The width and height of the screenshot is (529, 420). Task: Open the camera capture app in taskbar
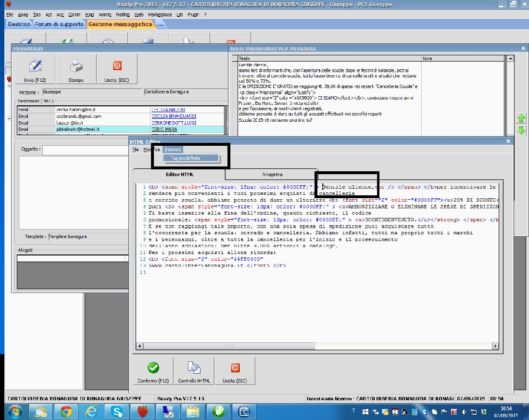pos(244,412)
